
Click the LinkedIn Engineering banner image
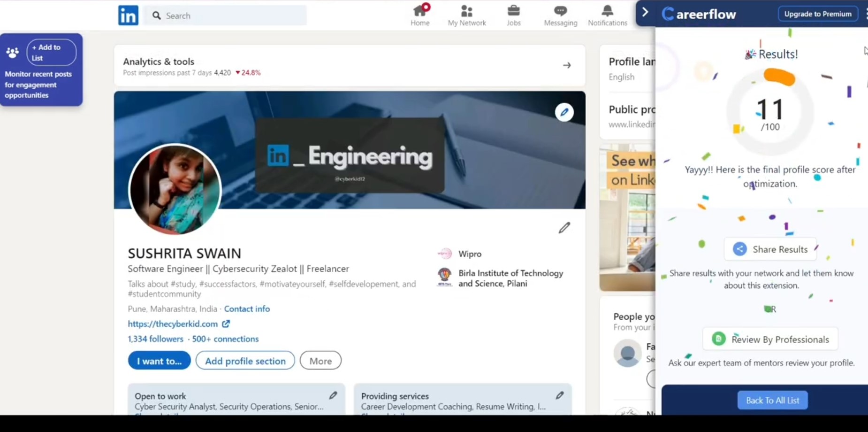[x=350, y=150]
